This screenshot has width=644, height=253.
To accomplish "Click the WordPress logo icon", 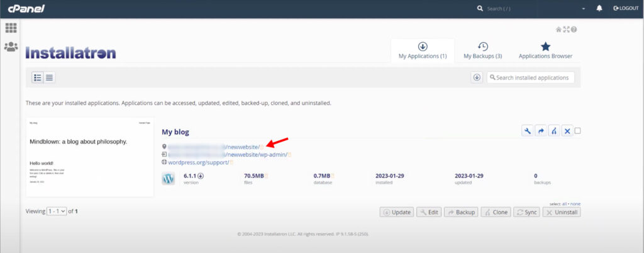I will coord(169,179).
